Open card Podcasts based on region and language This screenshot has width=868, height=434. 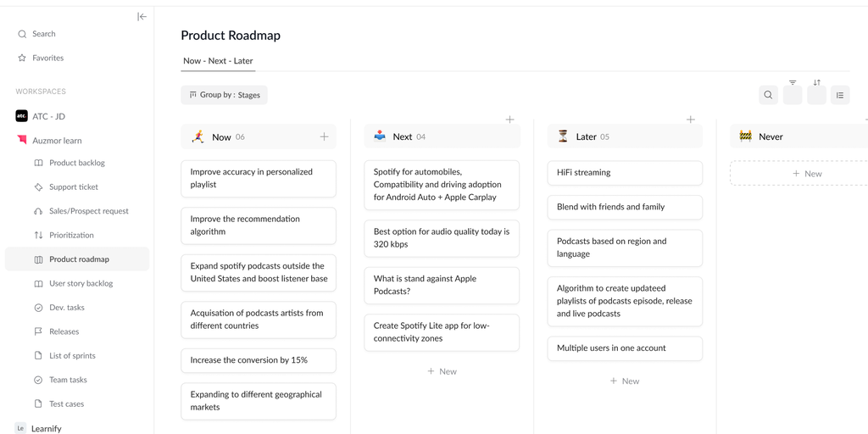[x=625, y=248]
